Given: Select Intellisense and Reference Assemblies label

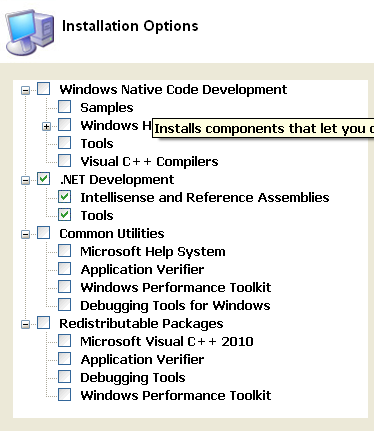Looking at the screenshot, I should tap(205, 198).
